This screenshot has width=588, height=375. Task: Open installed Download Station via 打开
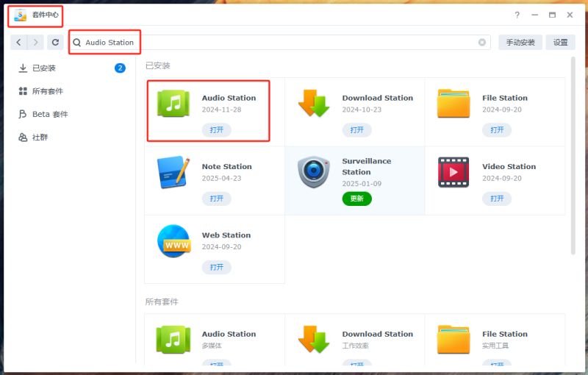click(x=356, y=129)
